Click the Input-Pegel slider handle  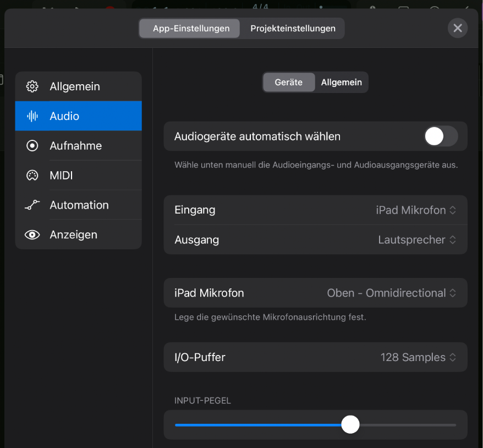(x=350, y=425)
